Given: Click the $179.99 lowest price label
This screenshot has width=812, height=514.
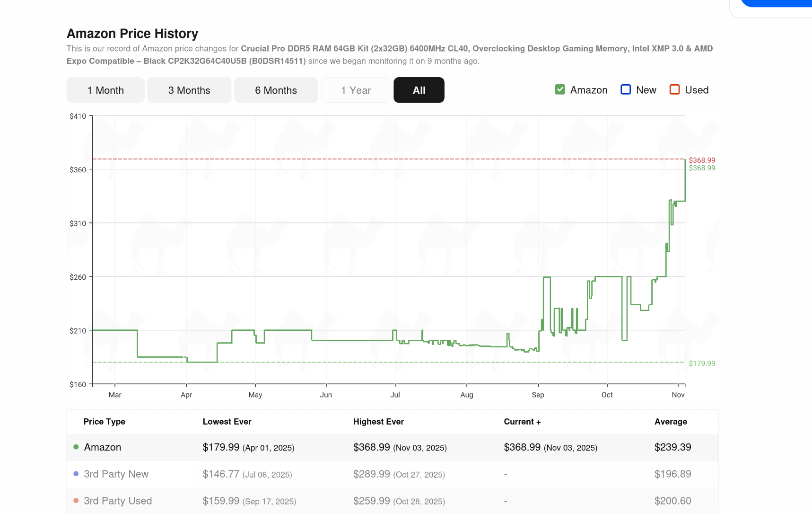Looking at the screenshot, I should coord(702,363).
